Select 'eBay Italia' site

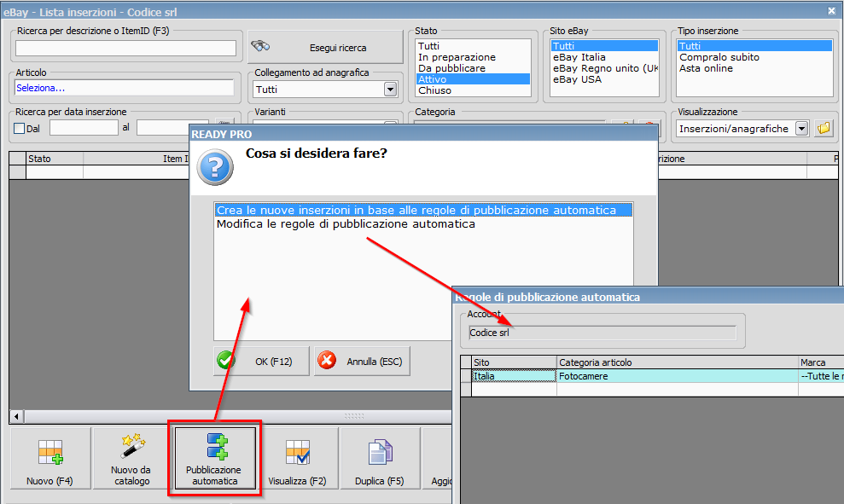pos(604,57)
